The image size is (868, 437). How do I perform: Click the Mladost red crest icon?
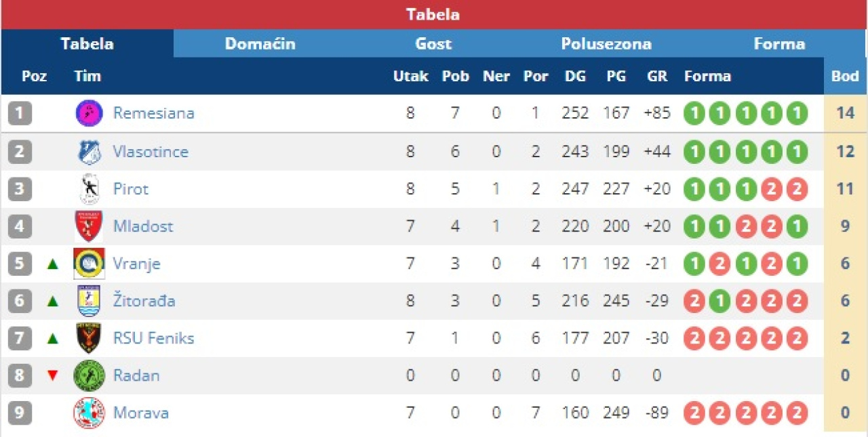[x=89, y=226]
